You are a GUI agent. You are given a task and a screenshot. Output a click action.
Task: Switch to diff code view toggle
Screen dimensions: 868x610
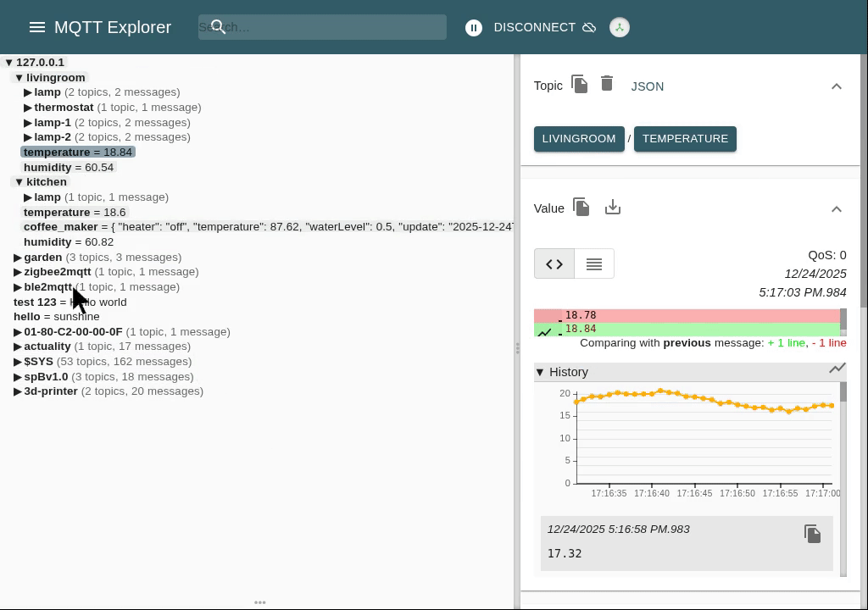(x=554, y=264)
